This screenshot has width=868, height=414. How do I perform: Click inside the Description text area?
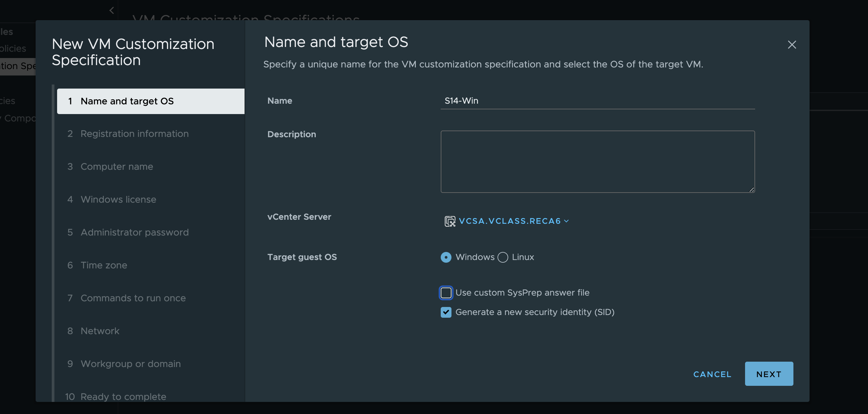597,162
